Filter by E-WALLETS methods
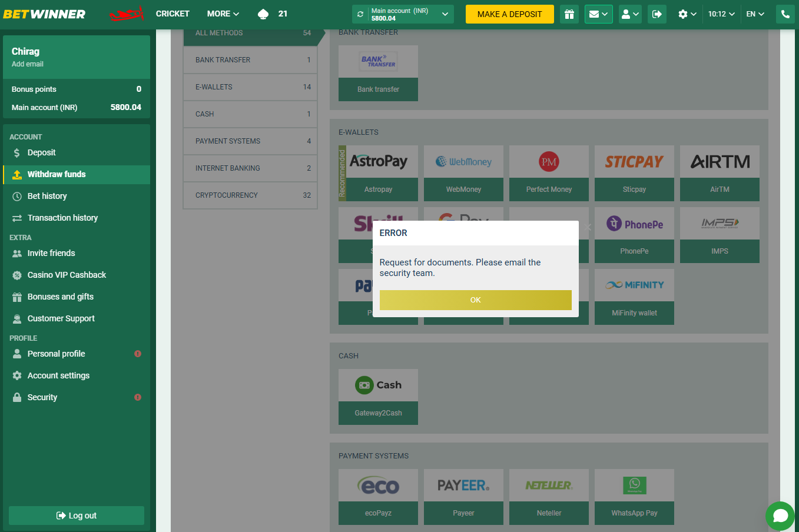This screenshot has width=799, height=532. coord(250,87)
